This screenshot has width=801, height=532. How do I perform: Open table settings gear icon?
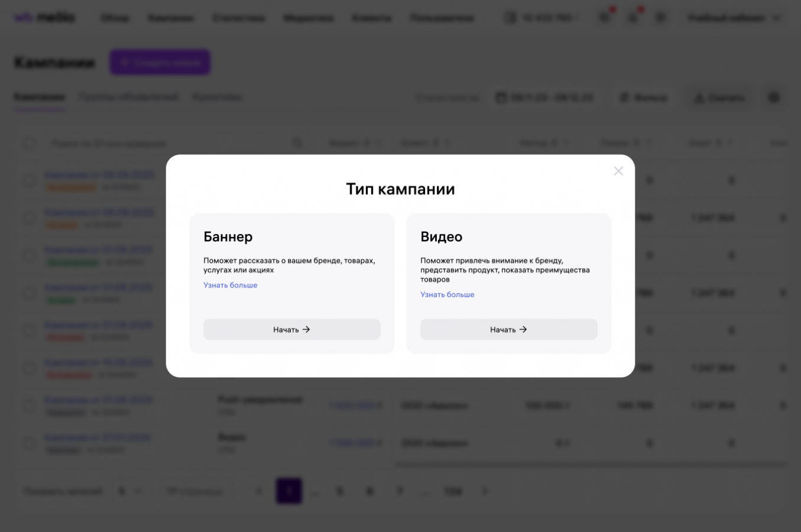774,98
